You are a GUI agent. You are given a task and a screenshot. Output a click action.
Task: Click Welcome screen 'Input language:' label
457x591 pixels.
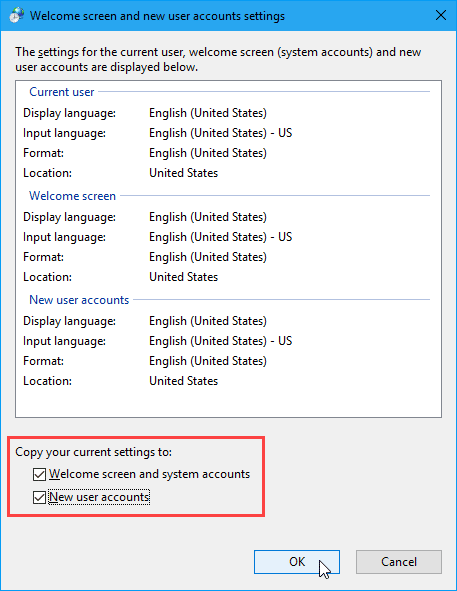click(x=64, y=237)
